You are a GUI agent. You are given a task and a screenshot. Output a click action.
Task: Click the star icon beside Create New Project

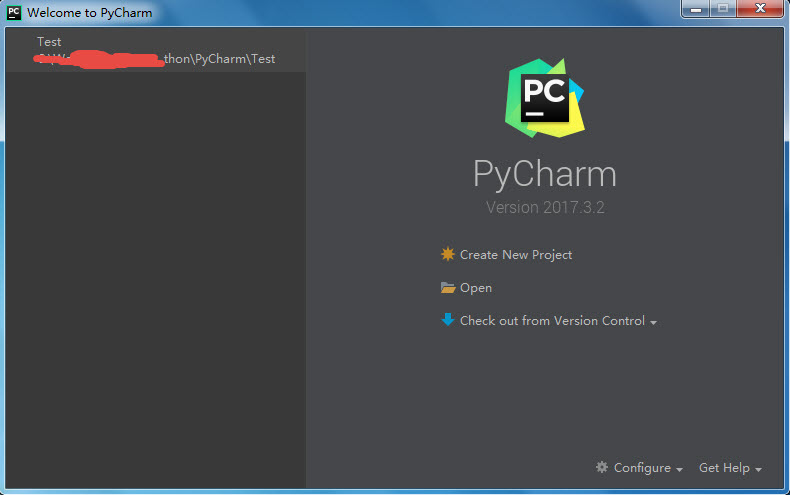[x=448, y=254]
